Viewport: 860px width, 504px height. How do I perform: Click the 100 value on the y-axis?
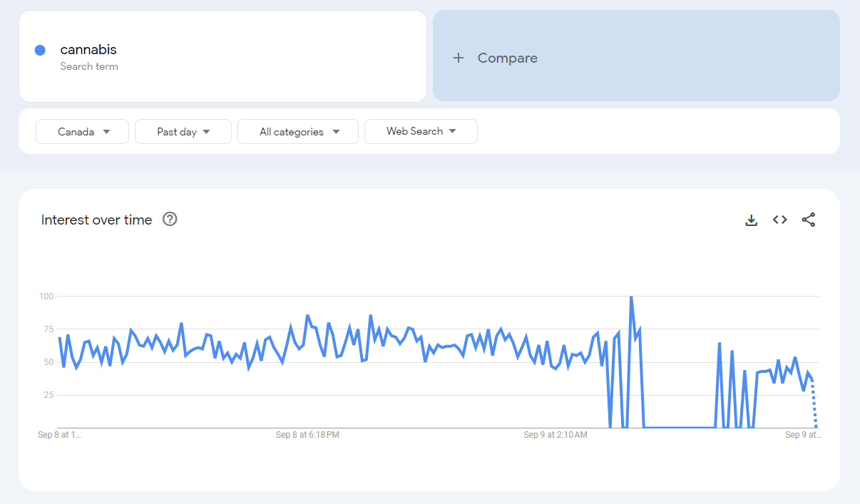pyautogui.click(x=46, y=296)
